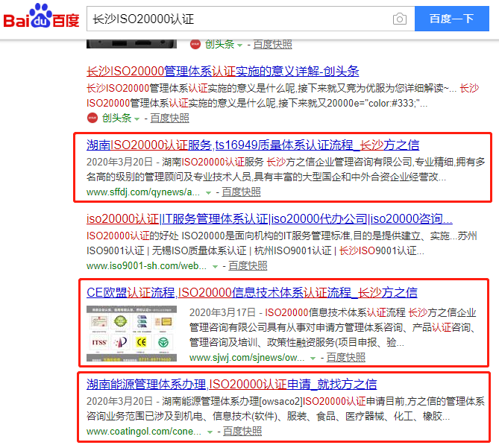This screenshot has height=448, width=499.
Task: Expand dropdown arrow next to 创头条 under 意义详解
Action: (137, 119)
